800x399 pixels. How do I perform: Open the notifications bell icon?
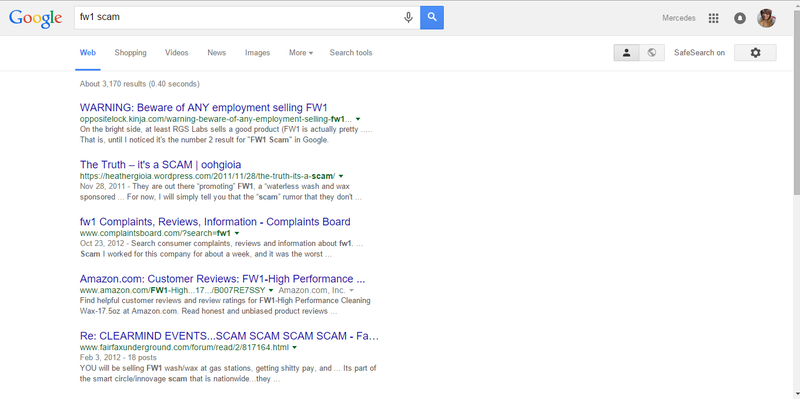pyautogui.click(x=740, y=18)
